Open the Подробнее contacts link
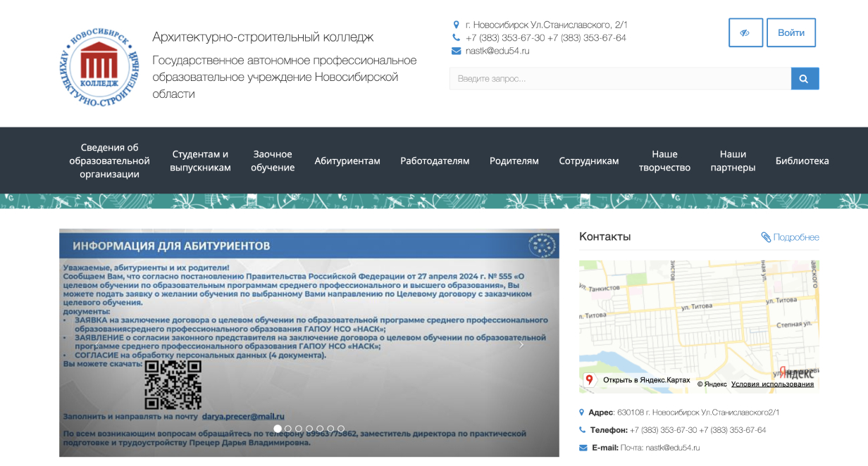 point(796,237)
